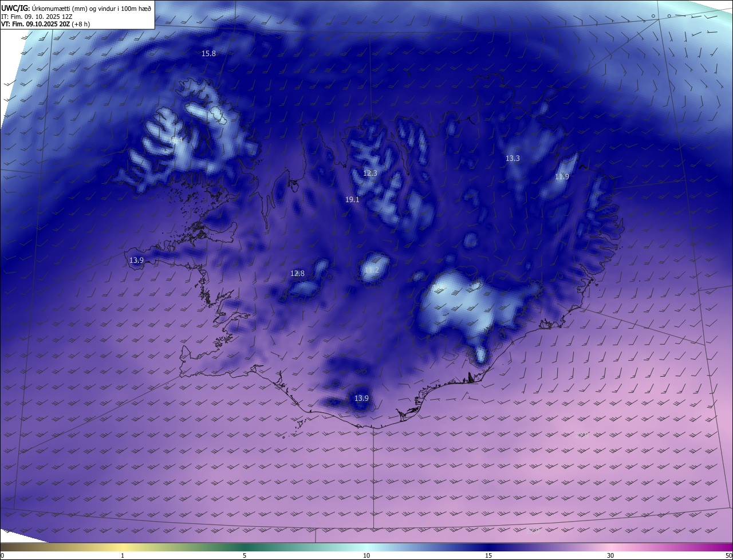733x560 pixels.
Task: Click the 15 tick on the color scale
Action: [x=488, y=555]
